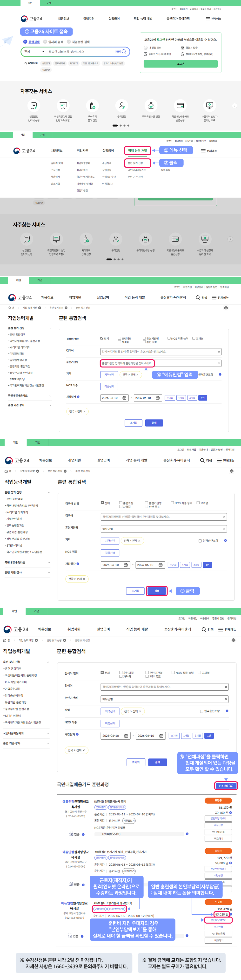This screenshot has width=241, height=980.
Task: Select 훈련 찾기·신청 in the open mega menu
Action: click(x=135, y=163)
